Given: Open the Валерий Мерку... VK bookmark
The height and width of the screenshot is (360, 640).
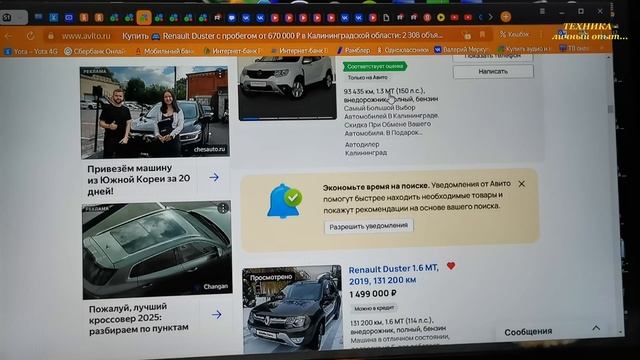Looking at the screenshot, I should coord(461,49).
